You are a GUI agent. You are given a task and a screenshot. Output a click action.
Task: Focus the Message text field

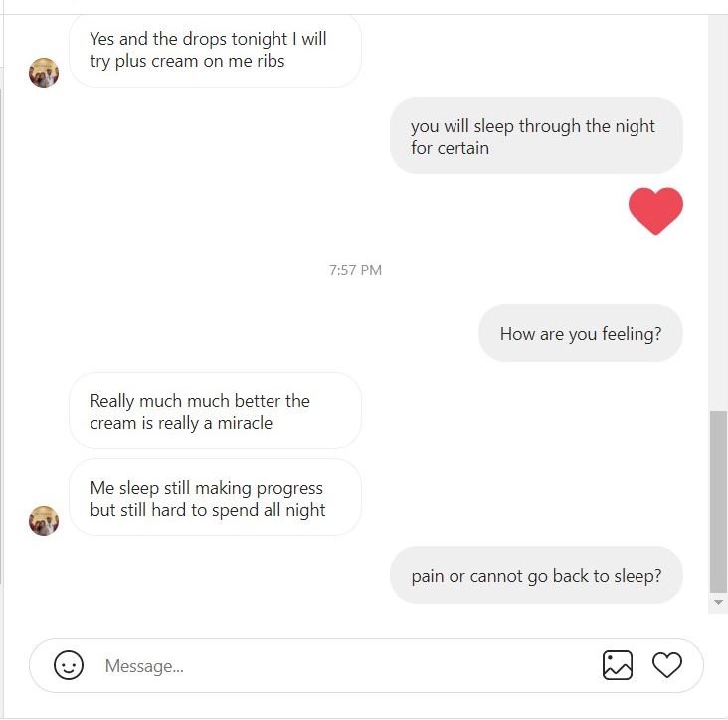point(338,665)
